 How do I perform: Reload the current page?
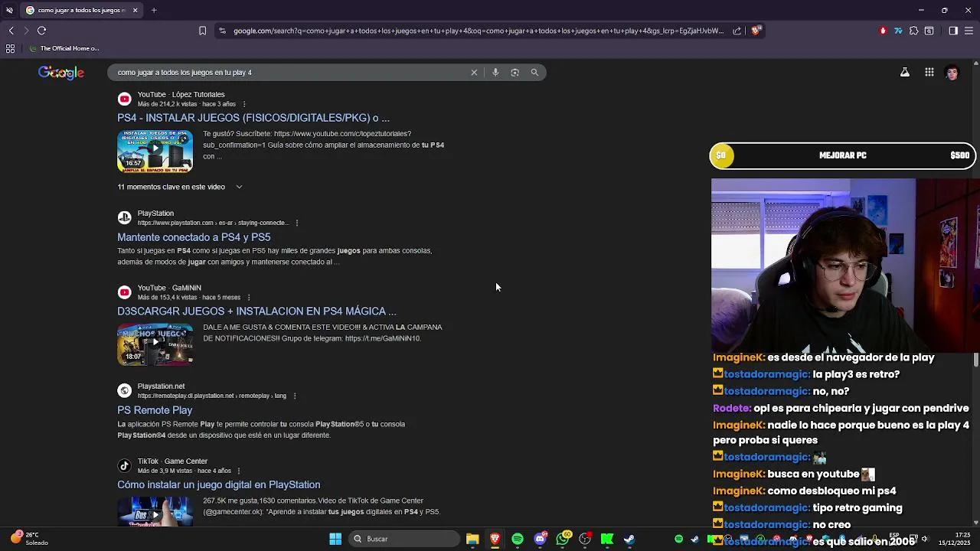pyautogui.click(x=42, y=31)
